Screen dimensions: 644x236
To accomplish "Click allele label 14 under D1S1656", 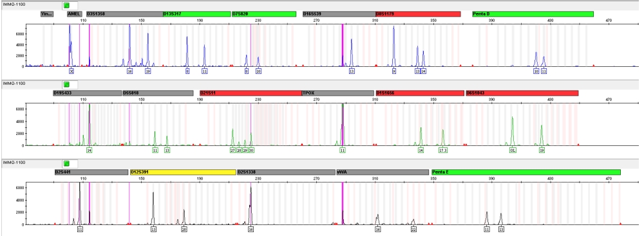I will [x=421, y=150].
